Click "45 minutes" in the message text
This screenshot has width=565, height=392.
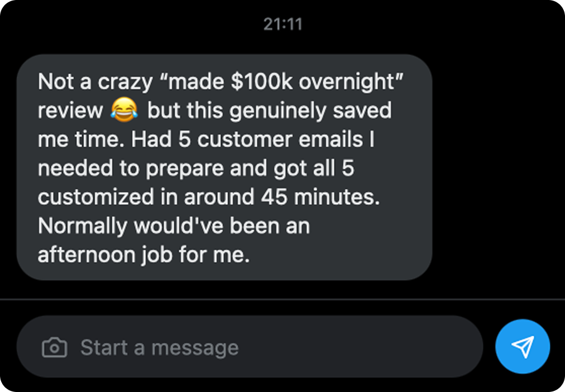(320, 197)
